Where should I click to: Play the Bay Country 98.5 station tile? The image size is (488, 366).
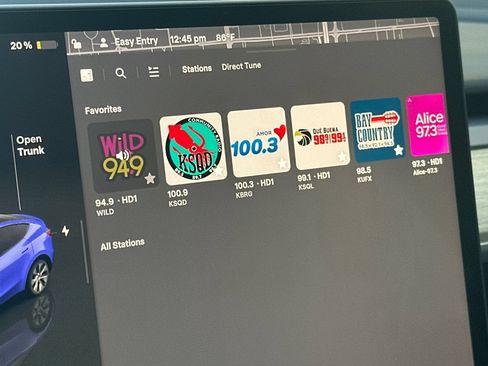tap(378, 129)
